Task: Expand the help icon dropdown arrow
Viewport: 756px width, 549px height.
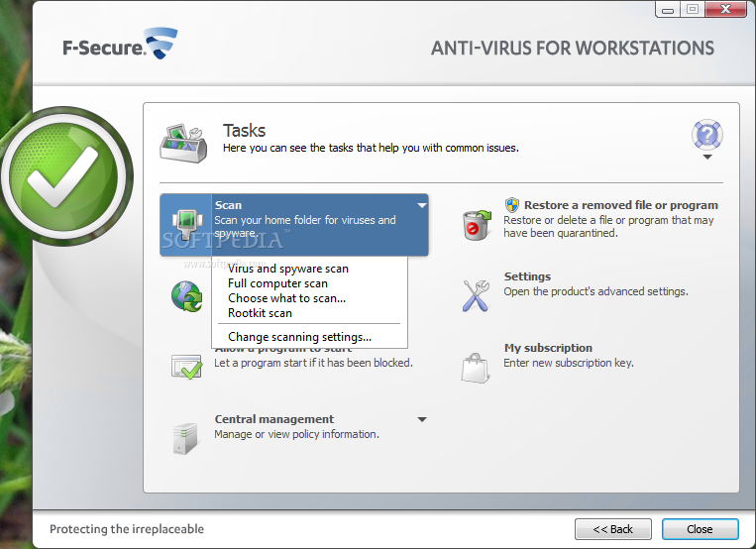Action: point(707,158)
